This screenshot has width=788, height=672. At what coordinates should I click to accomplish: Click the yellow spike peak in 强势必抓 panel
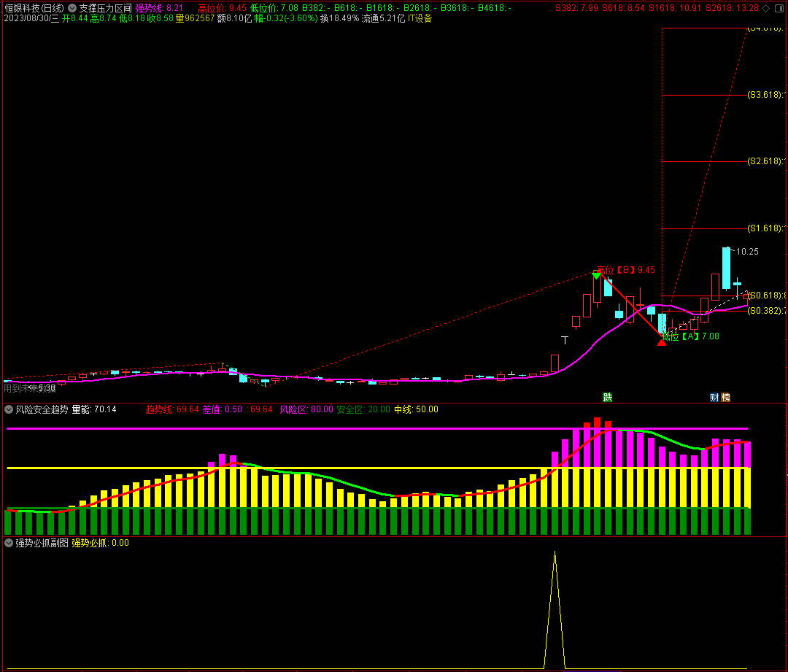tap(555, 553)
